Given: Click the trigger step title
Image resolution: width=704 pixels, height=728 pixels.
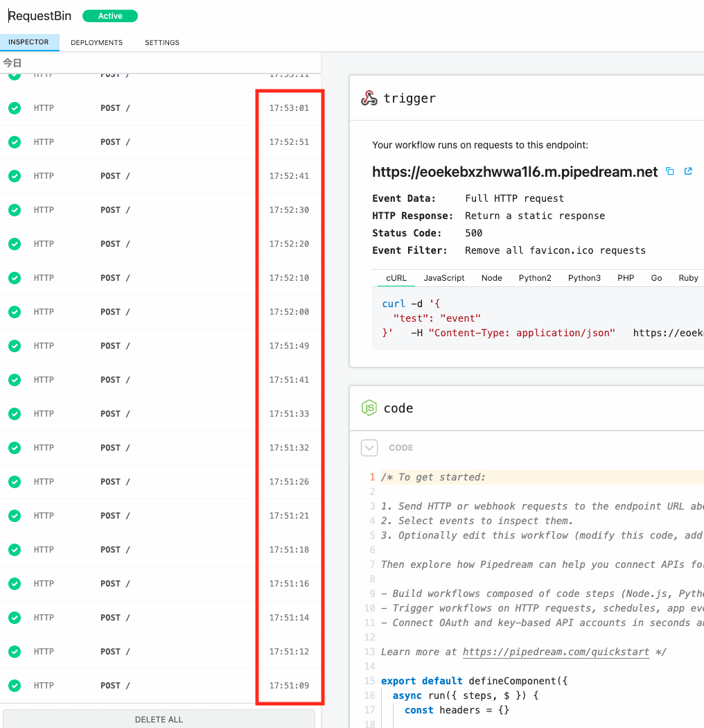Looking at the screenshot, I should pyautogui.click(x=410, y=98).
